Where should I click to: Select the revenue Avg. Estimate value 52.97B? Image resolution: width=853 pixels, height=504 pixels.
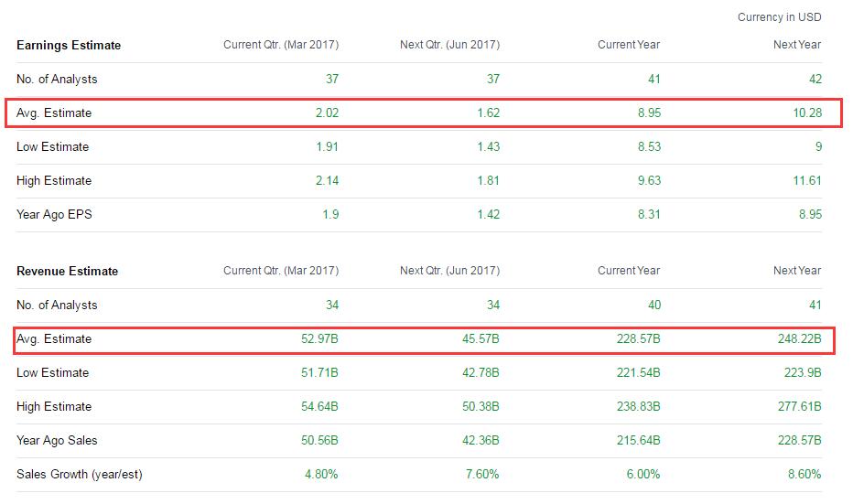(x=319, y=338)
